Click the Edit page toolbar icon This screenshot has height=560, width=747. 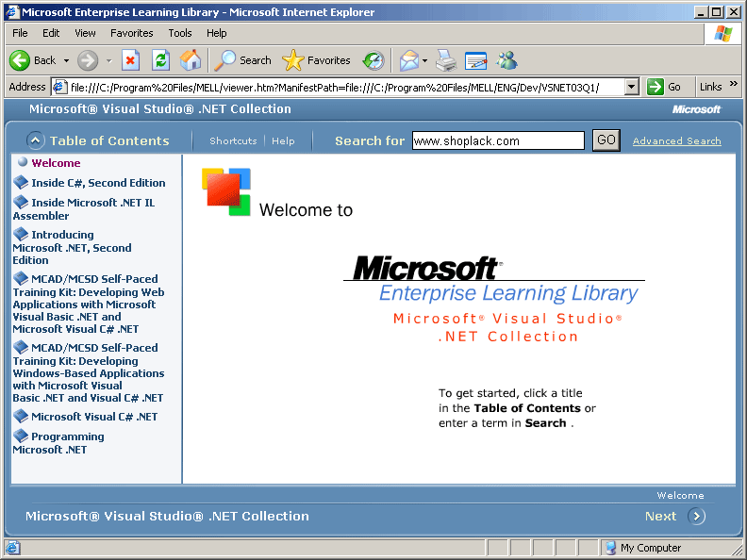pyautogui.click(x=475, y=60)
